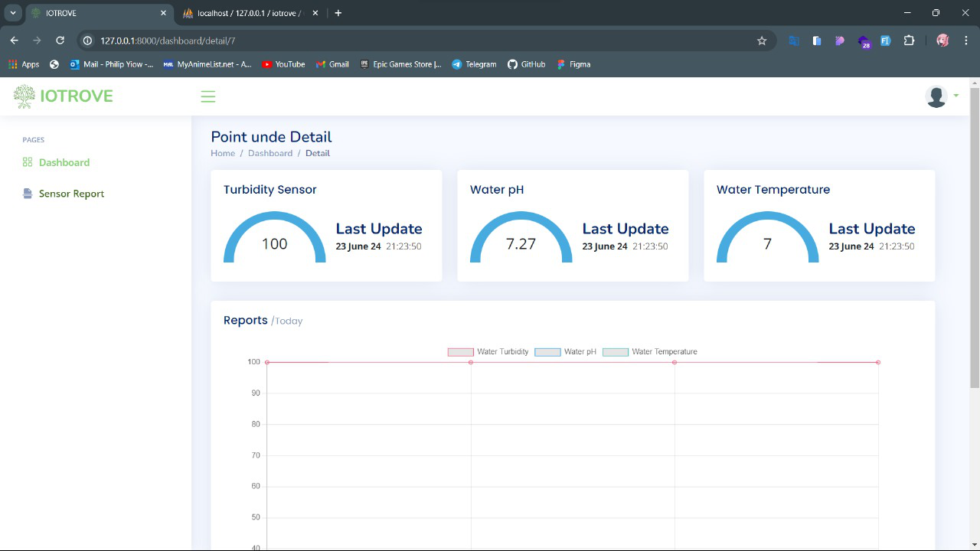
Task: Click the site information icon in the address bar
Action: [87, 41]
